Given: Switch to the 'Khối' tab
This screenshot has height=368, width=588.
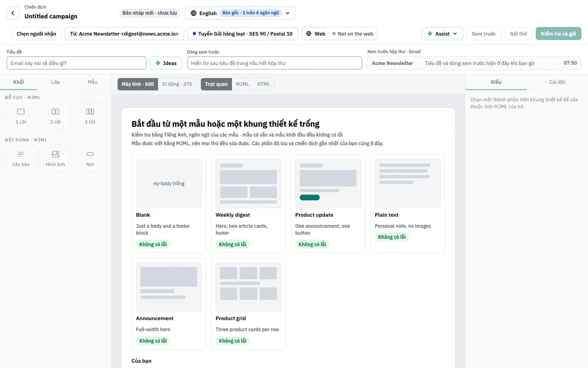Looking at the screenshot, I should pyautogui.click(x=18, y=82).
